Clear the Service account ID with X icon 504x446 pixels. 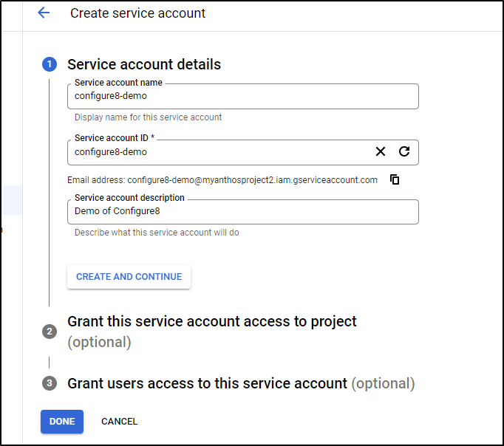click(x=381, y=151)
